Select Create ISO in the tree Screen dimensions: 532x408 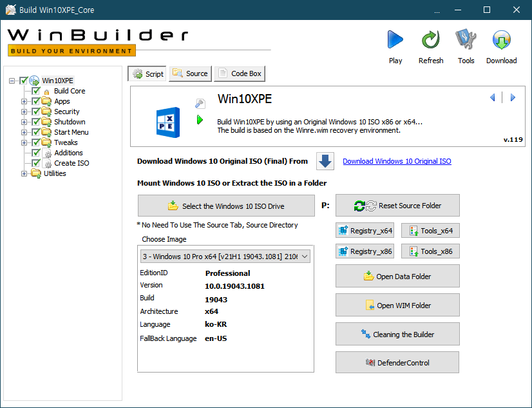pos(71,163)
